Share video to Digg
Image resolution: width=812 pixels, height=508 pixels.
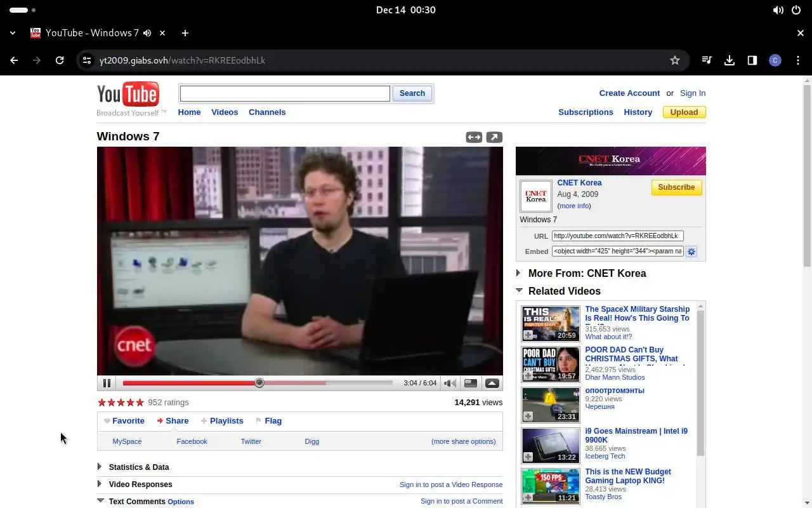pos(311,441)
